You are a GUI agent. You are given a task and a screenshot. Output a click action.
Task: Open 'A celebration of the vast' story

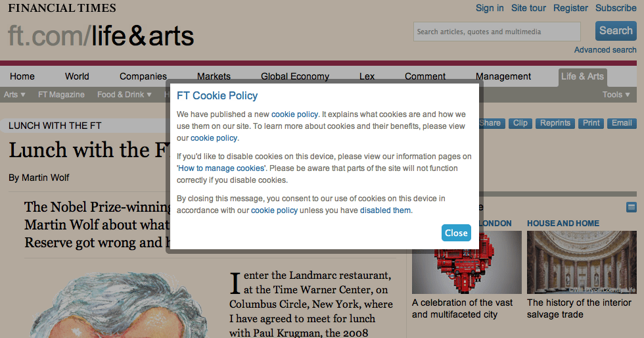click(x=462, y=308)
